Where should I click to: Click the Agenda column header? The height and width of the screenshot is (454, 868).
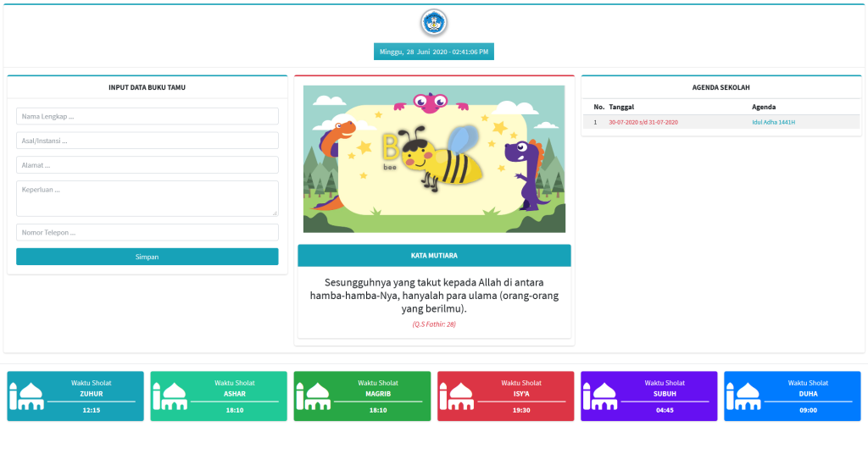(x=764, y=107)
